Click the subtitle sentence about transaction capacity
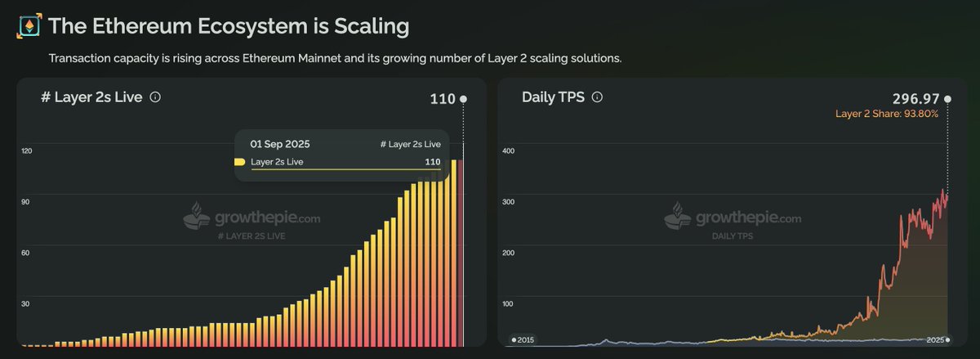980x359 pixels. pos(335,59)
